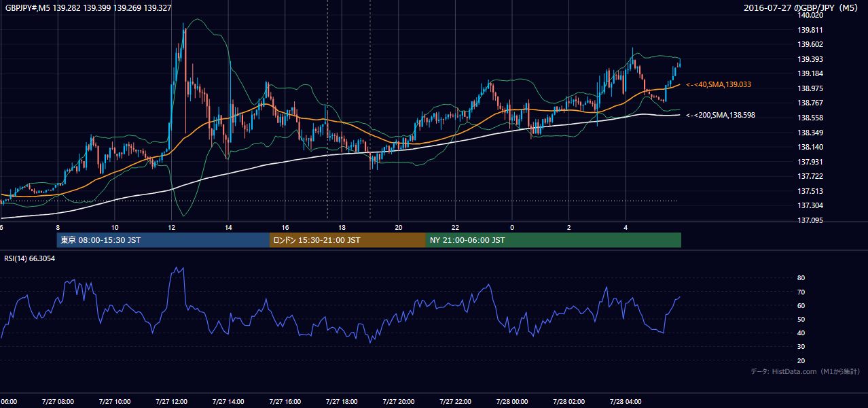This screenshot has width=868, height=408.
Task: Click the bottom time label 7/28 00:00
Action: click(x=511, y=402)
